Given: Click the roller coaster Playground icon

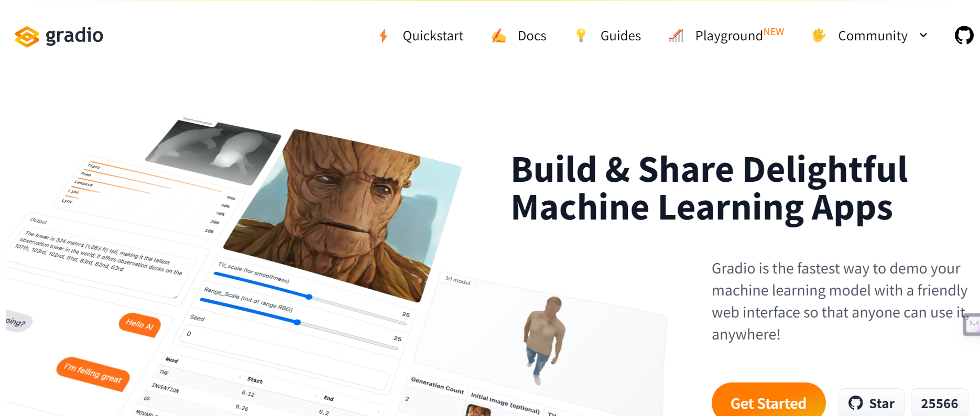Looking at the screenshot, I should coord(676,36).
